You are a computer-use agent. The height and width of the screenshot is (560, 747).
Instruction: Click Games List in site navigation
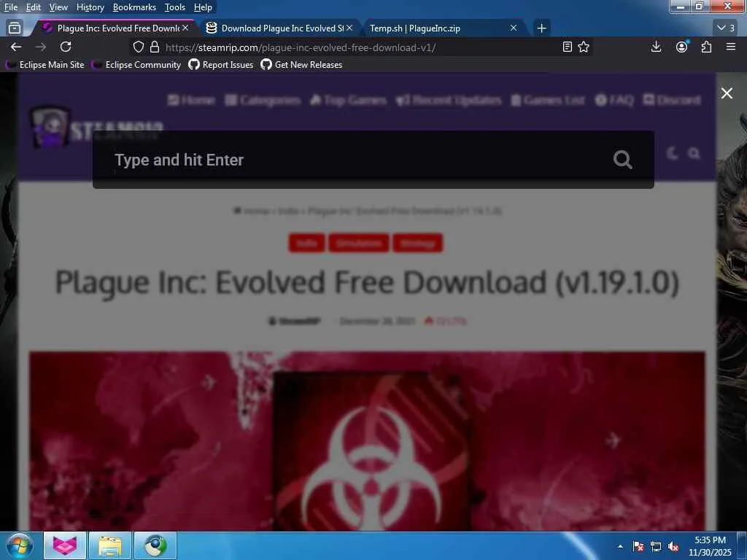coord(548,101)
